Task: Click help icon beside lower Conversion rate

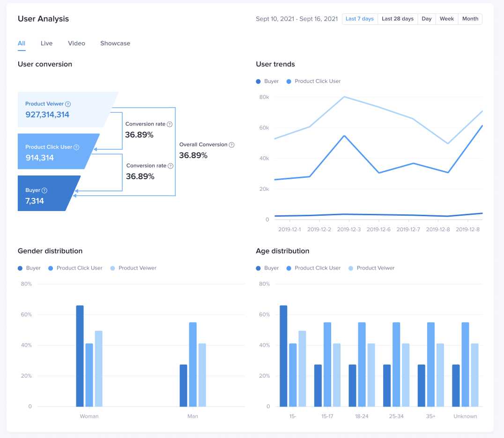Action: tap(170, 166)
